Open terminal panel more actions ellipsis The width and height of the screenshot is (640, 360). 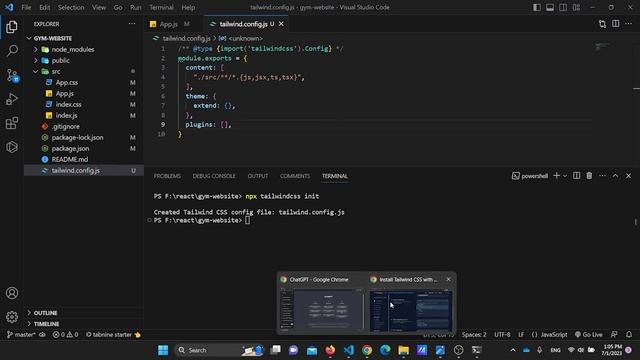[x=602, y=176]
